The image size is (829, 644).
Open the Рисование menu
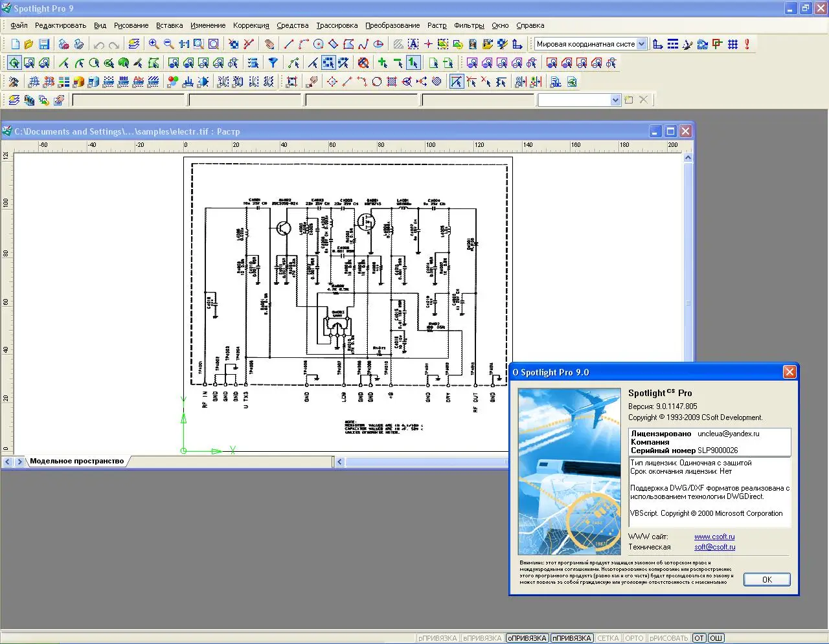[x=131, y=25]
